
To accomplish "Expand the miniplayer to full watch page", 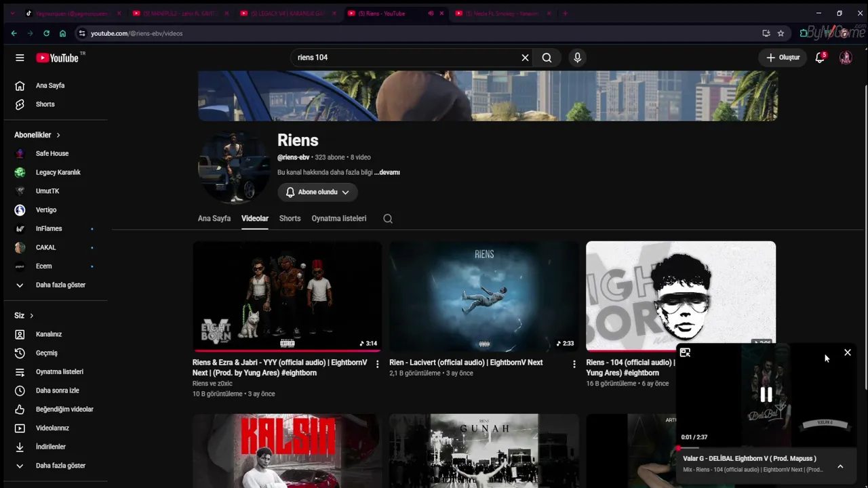I will [685, 352].
